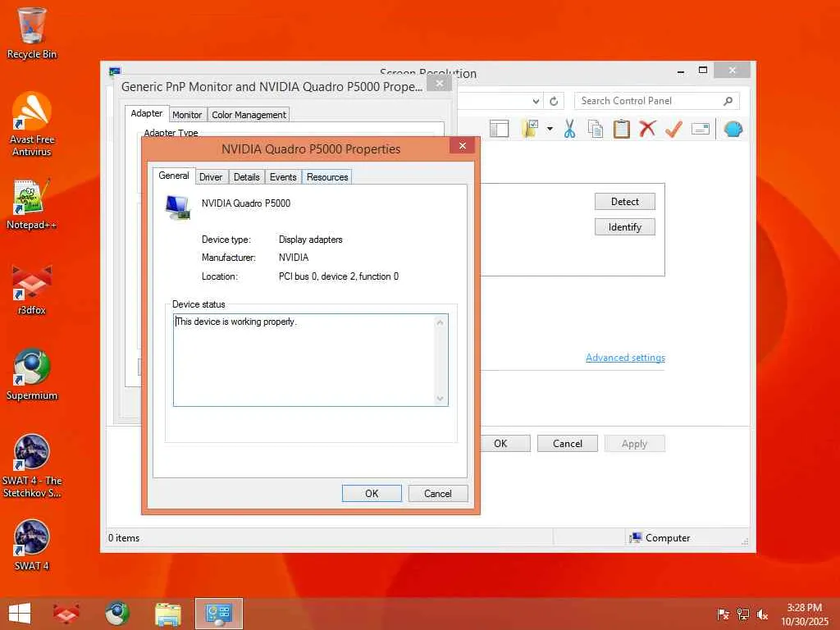This screenshot has width=840, height=630.
Task: Click the magnifier search icon
Action: [728, 101]
